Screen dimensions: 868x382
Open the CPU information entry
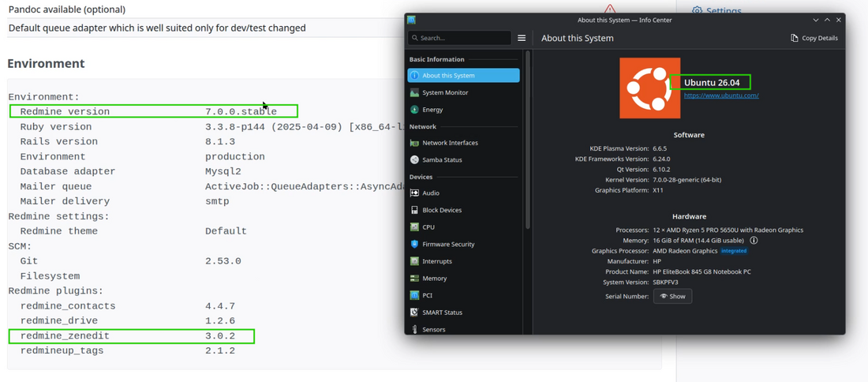(463, 227)
